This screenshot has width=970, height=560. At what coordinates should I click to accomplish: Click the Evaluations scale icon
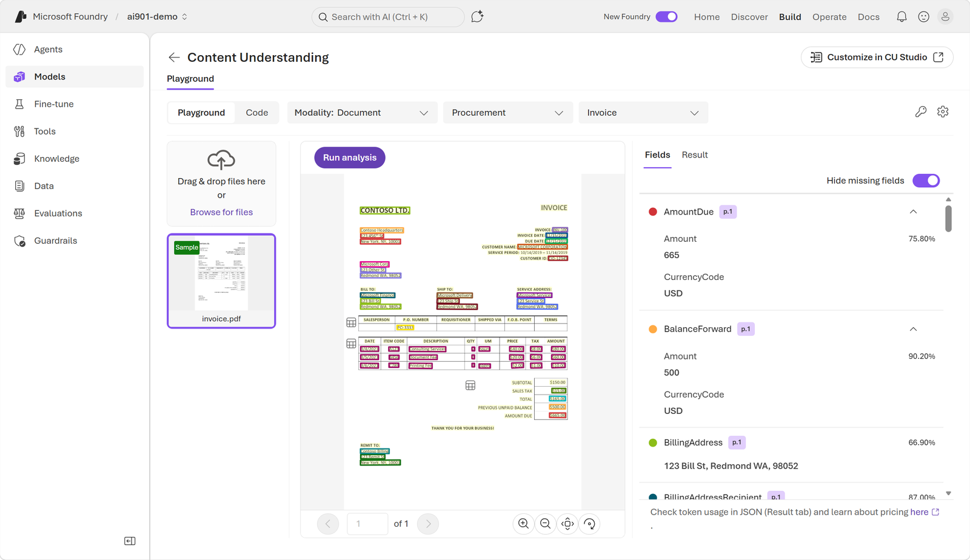click(x=19, y=213)
